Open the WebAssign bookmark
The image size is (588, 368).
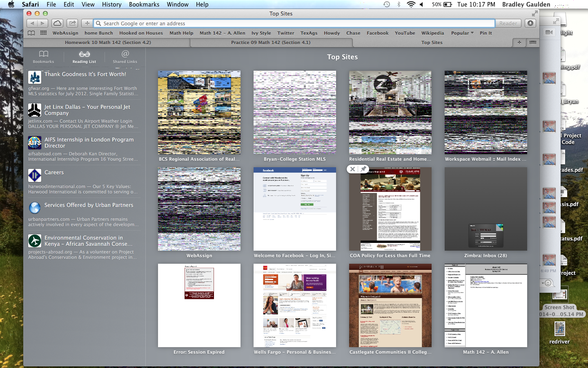pyautogui.click(x=65, y=33)
